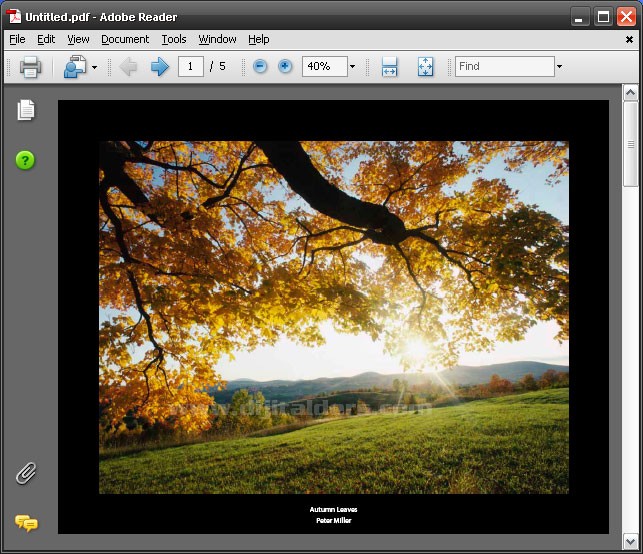Click the vertical scrollbar up arrow

[630, 93]
